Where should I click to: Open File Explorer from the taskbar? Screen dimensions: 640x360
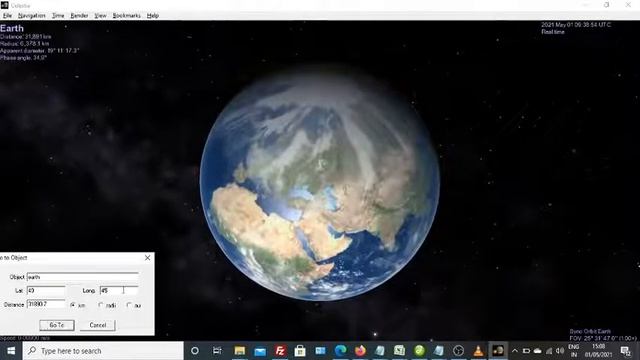pos(240,351)
